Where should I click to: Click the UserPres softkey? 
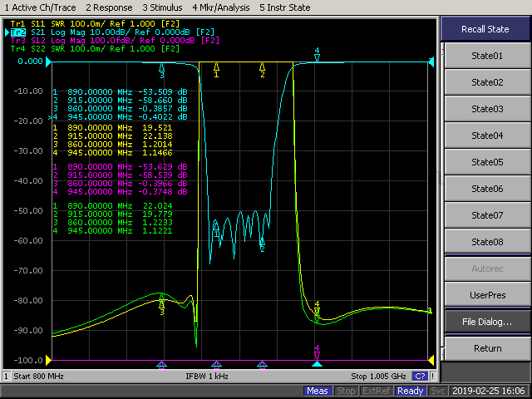coord(487,295)
